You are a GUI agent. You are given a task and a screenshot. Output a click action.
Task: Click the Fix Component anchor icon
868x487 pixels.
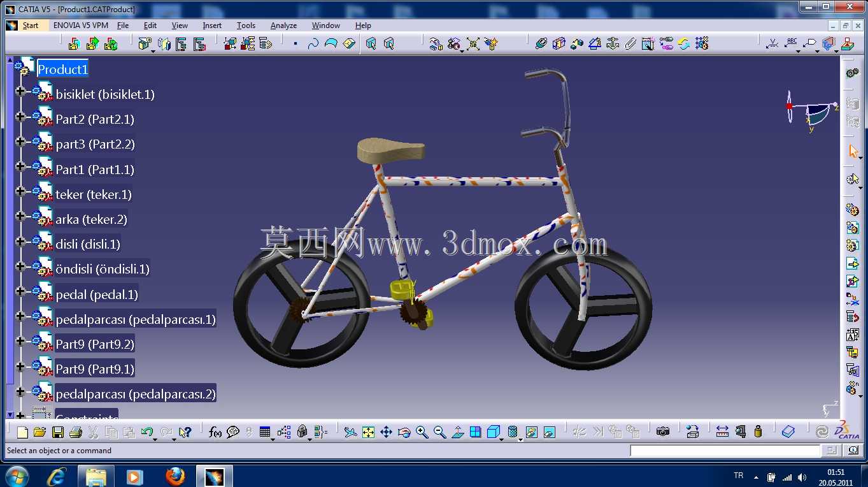click(x=612, y=44)
